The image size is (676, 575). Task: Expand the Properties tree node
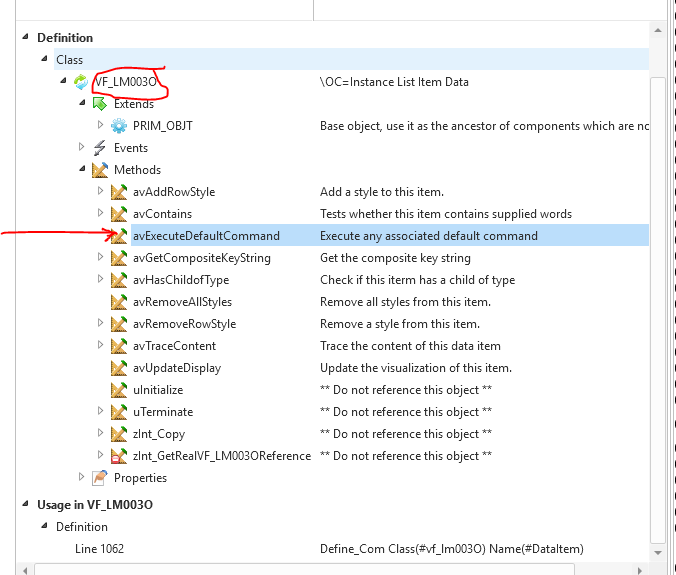click(82, 478)
